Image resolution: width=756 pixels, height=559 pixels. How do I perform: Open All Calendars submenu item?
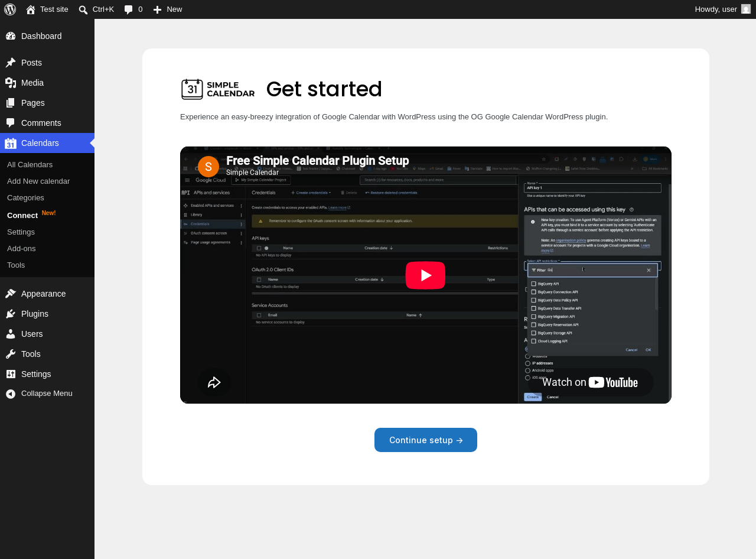click(30, 164)
